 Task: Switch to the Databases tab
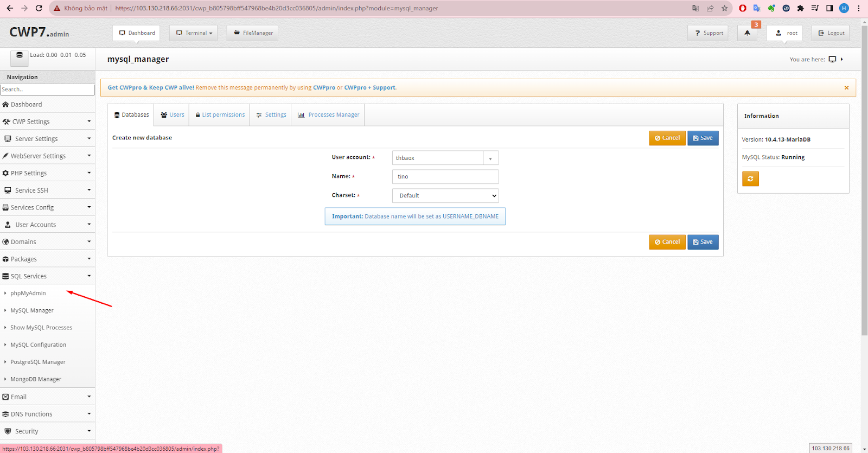point(131,115)
